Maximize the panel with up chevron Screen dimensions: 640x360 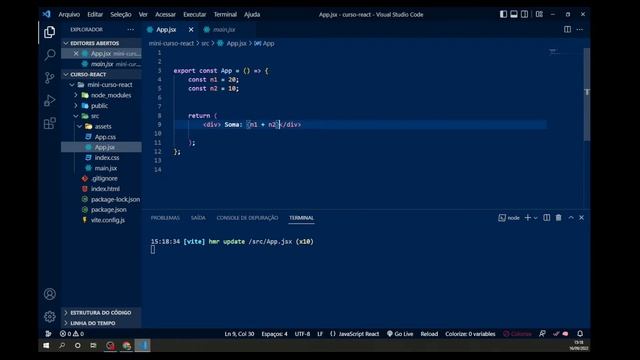(571, 218)
